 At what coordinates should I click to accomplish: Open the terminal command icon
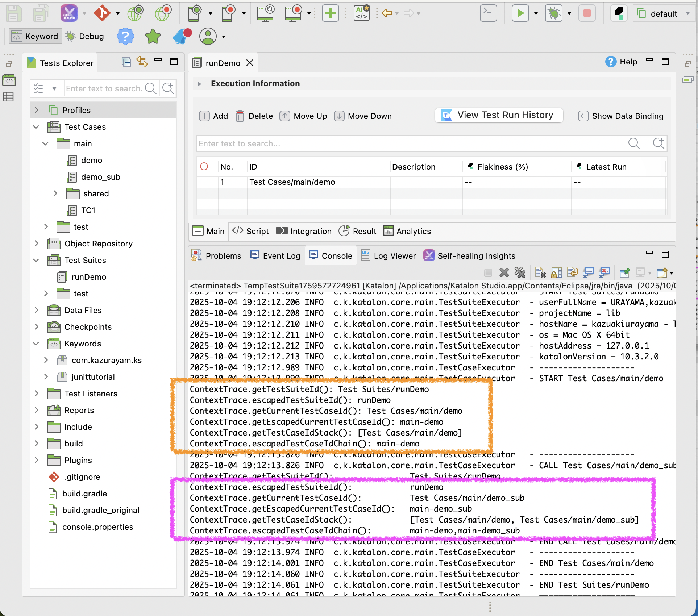pos(488,13)
